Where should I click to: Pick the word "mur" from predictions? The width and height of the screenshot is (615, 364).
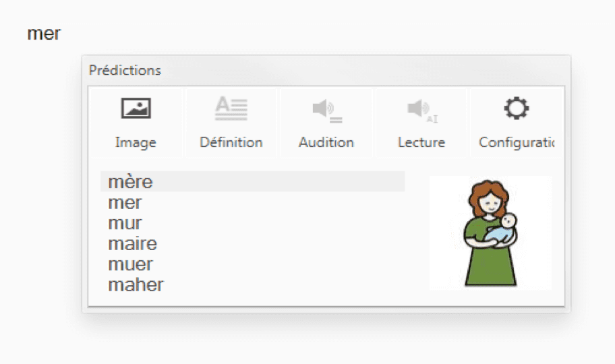click(125, 223)
